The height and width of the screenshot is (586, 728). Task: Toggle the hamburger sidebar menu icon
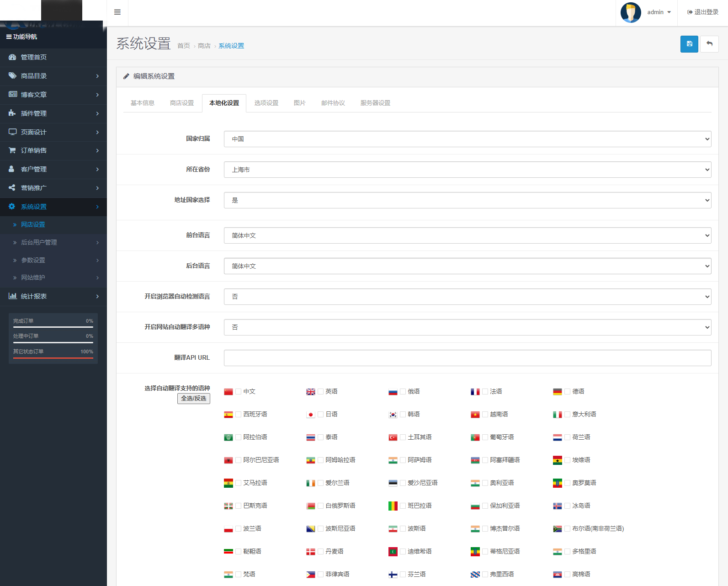tap(117, 12)
